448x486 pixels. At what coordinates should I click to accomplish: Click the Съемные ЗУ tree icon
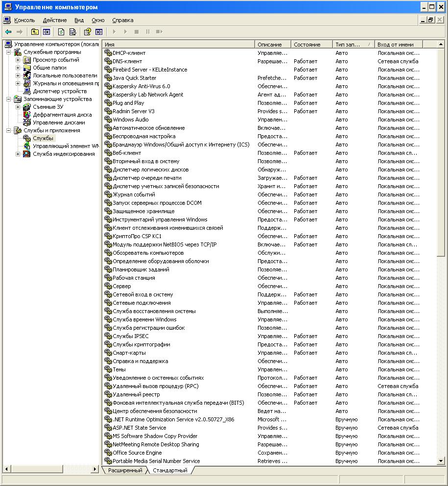point(27,107)
